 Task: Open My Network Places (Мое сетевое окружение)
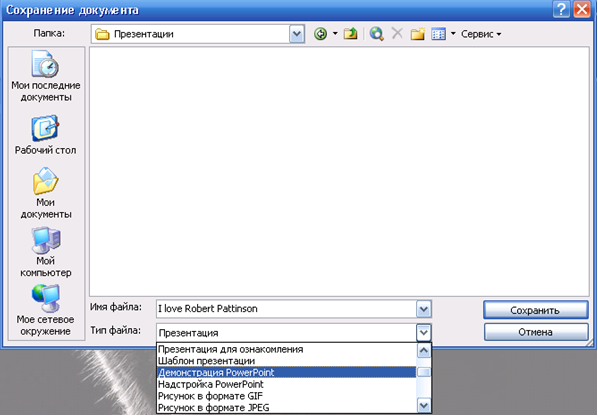coord(45,310)
